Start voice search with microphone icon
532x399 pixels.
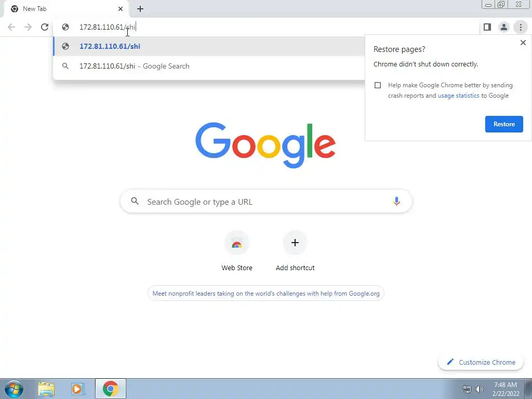tap(396, 201)
